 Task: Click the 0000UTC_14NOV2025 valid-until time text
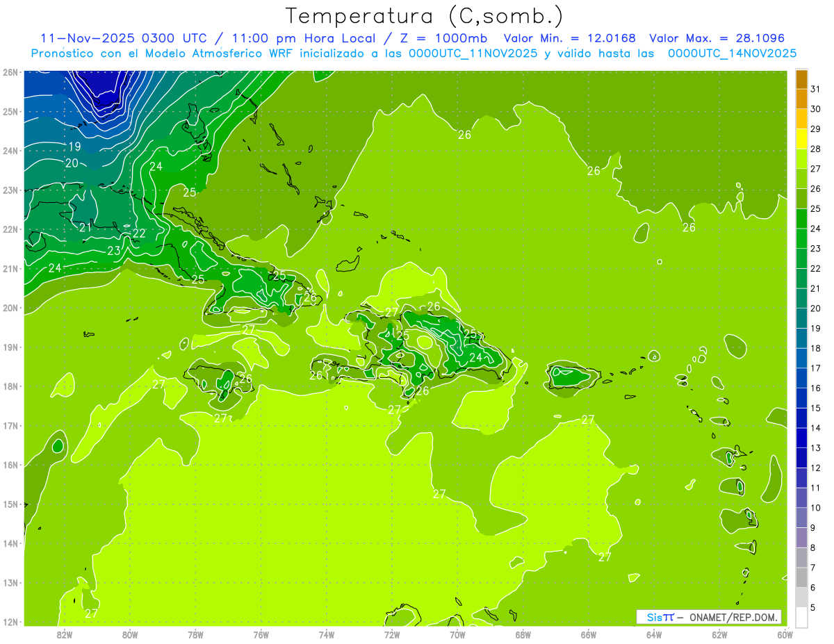coord(733,53)
